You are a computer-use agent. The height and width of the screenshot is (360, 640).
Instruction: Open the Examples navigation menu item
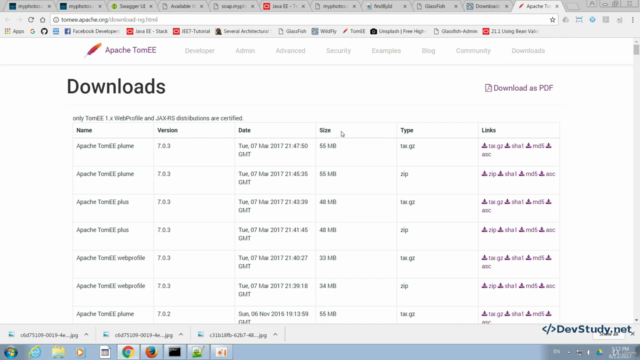click(386, 51)
